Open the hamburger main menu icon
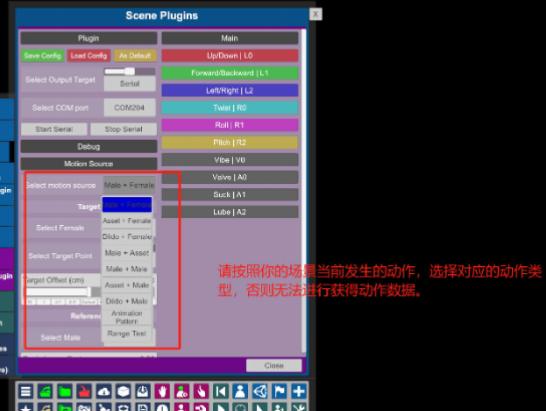 click(x=26, y=391)
